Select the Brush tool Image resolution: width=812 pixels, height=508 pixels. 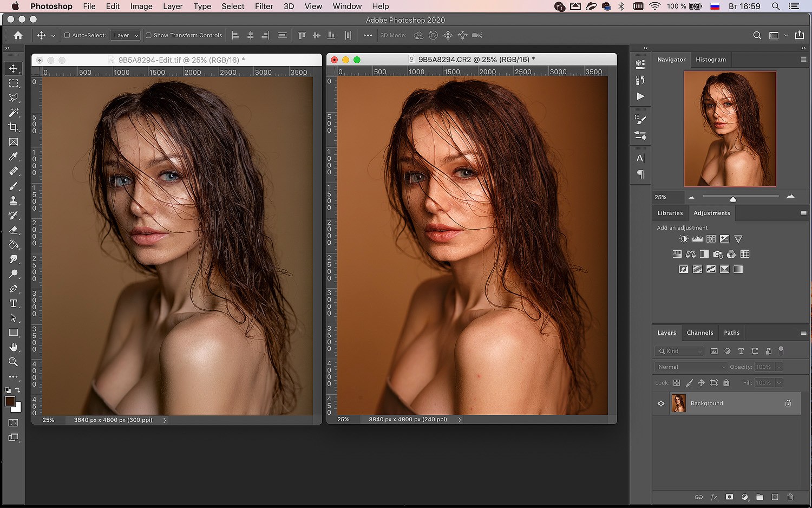(14, 186)
